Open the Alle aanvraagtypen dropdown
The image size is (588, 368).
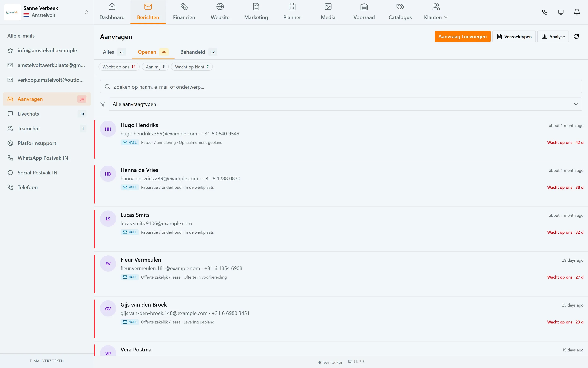click(345, 104)
